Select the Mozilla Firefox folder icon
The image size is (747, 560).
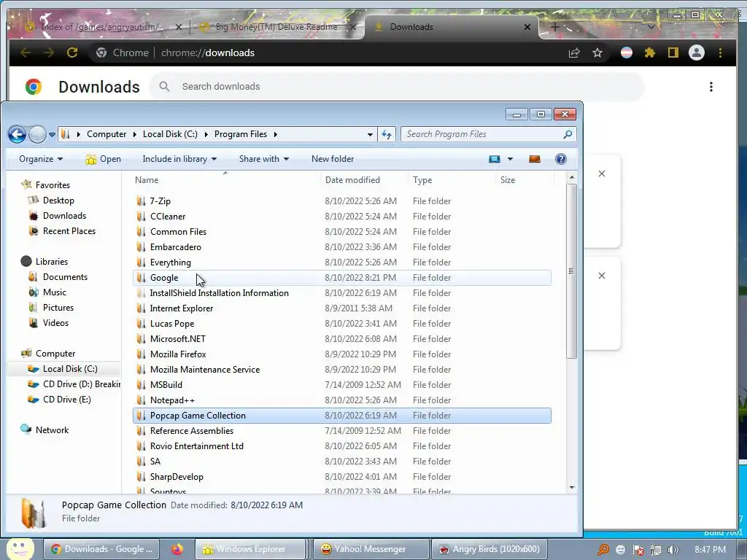(x=141, y=354)
